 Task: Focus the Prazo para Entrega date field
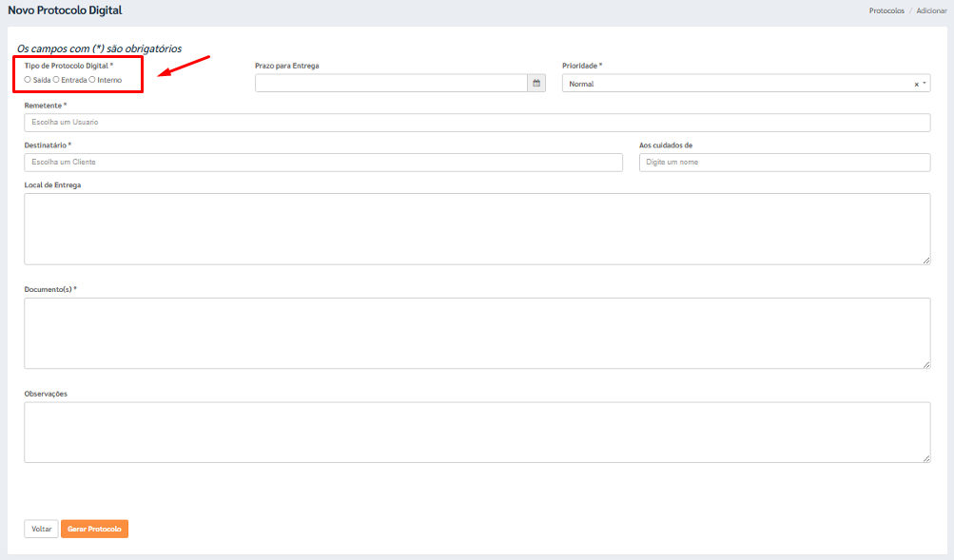pos(391,84)
